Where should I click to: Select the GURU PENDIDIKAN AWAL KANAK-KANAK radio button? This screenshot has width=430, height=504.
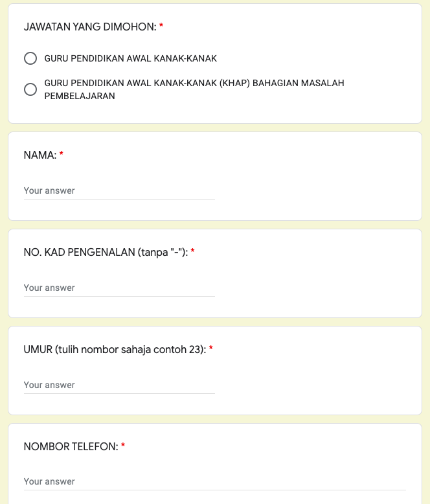click(30, 59)
